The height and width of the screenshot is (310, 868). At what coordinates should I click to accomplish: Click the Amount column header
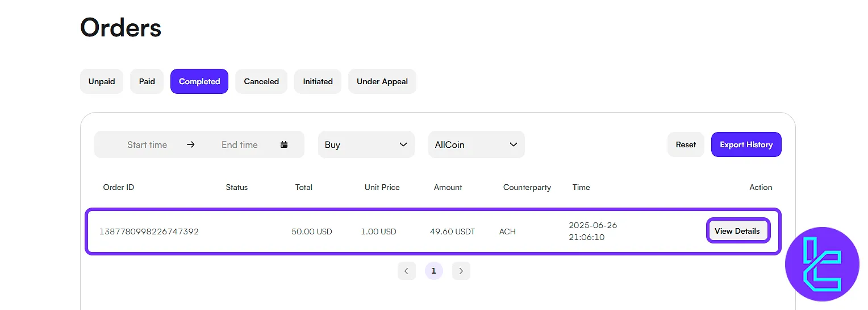click(448, 187)
